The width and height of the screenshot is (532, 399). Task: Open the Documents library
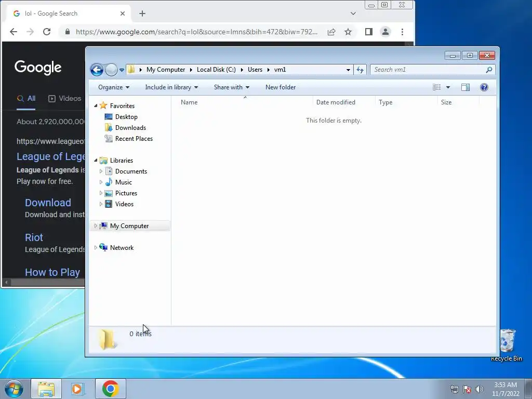point(131,171)
